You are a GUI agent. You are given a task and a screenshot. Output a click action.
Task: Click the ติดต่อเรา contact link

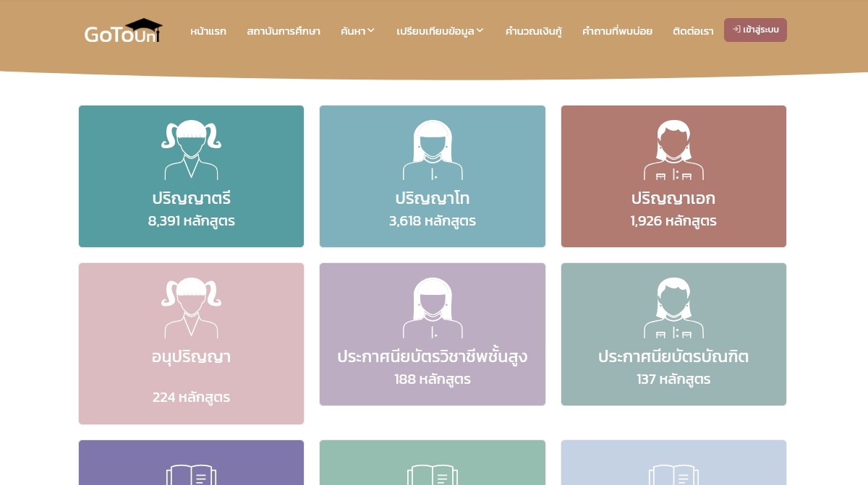tap(692, 31)
